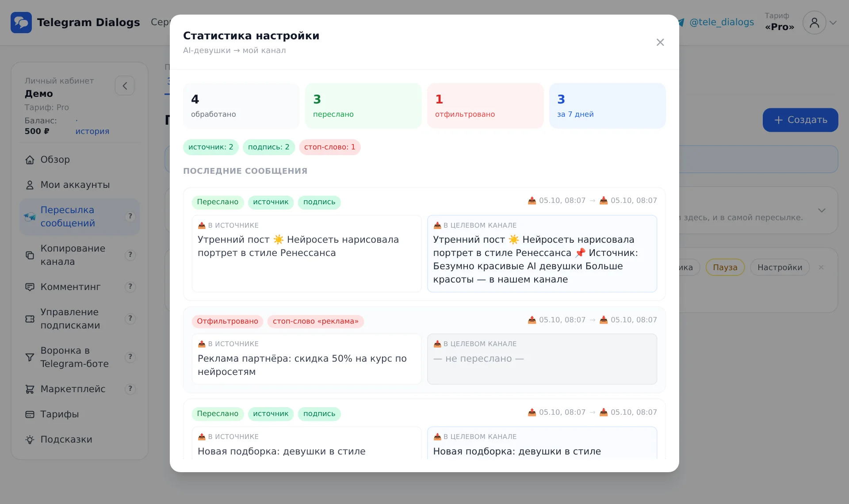Close the statistics dialog with X
The height and width of the screenshot is (504, 849).
click(x=660, y=42)
